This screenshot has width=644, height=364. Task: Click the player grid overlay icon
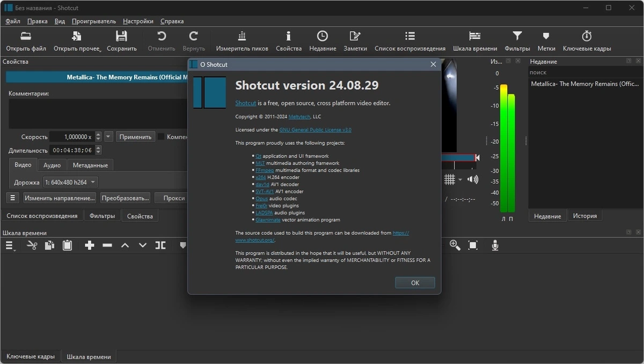(x=450, y=180)
